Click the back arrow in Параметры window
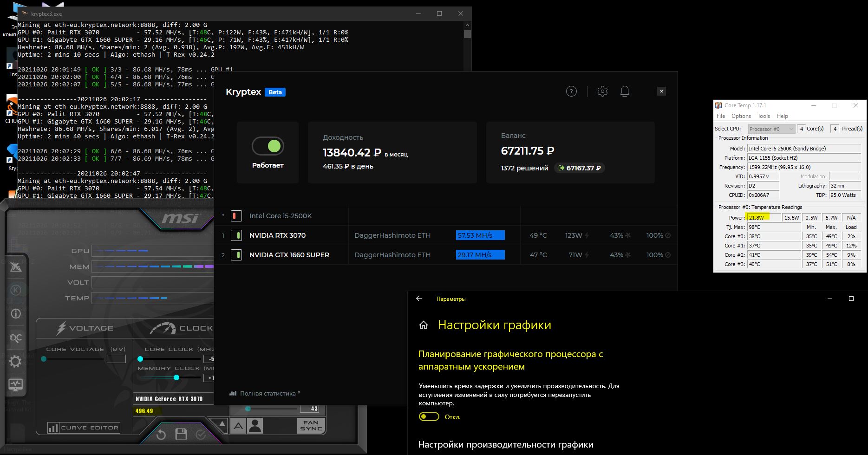 419,299
